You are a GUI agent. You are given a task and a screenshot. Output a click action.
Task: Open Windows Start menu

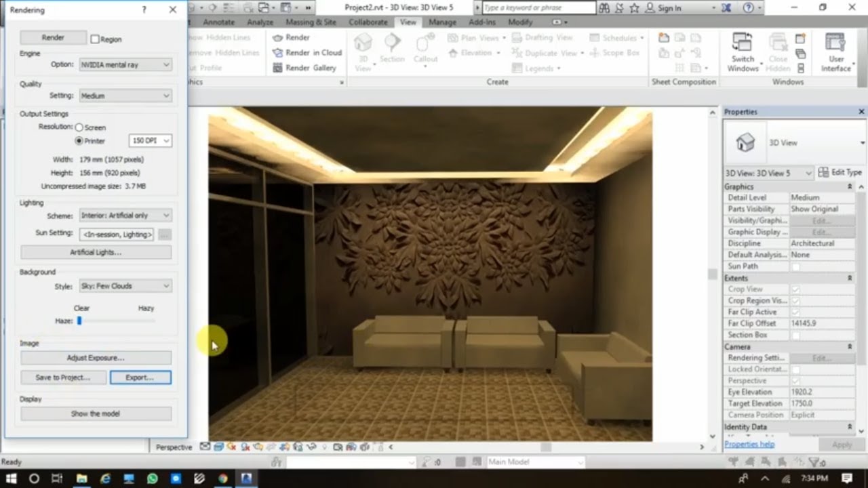click(x=13, y=479)
